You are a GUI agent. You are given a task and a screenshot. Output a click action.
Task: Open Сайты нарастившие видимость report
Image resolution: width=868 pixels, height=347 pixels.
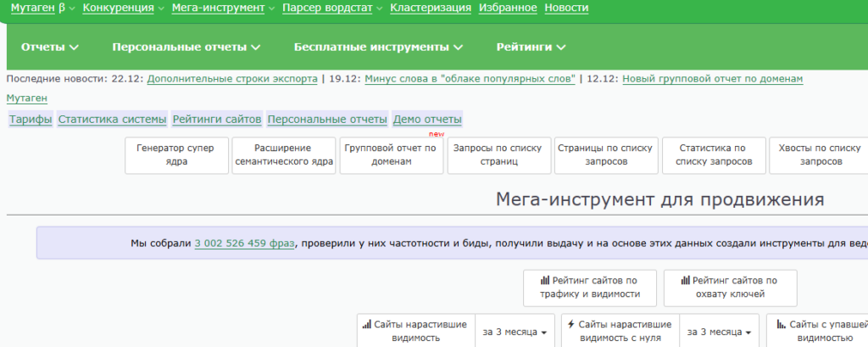tap(415, 331)
